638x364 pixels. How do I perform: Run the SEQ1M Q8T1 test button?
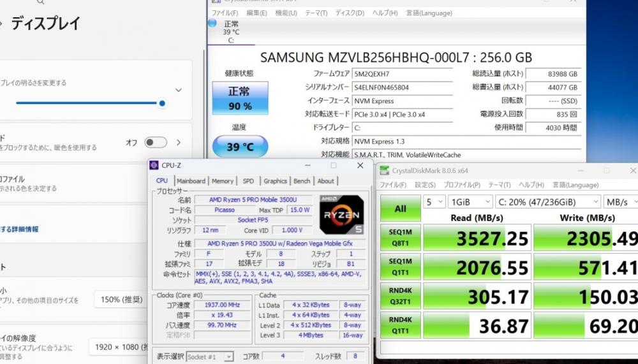(401, 238)
